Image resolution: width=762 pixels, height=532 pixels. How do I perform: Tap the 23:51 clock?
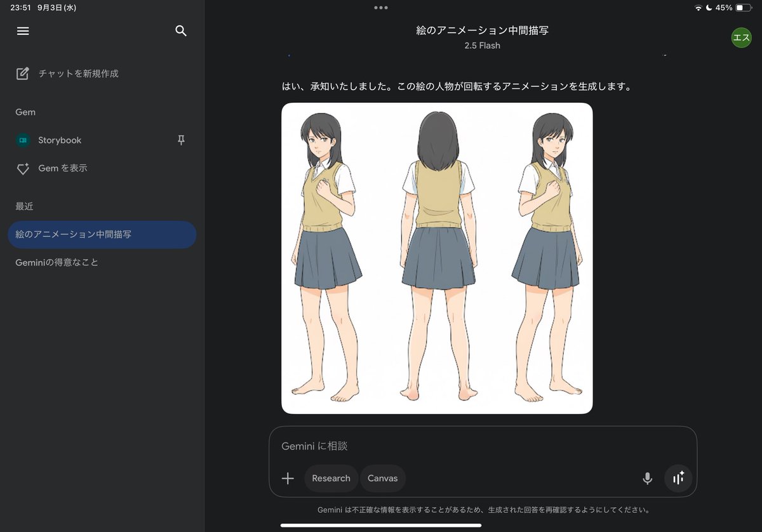(20, 8)
